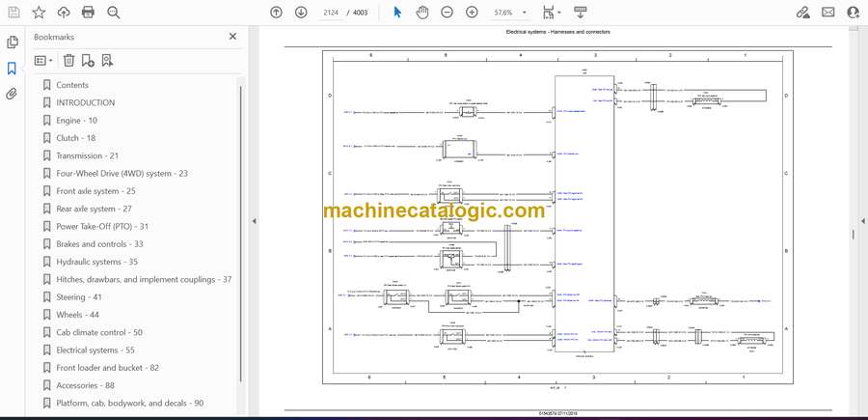Image resolution: width=868 pixels, height=420 pixels.
Task: Close the Bookmarks panel
Action: click(x=232, y=37)
